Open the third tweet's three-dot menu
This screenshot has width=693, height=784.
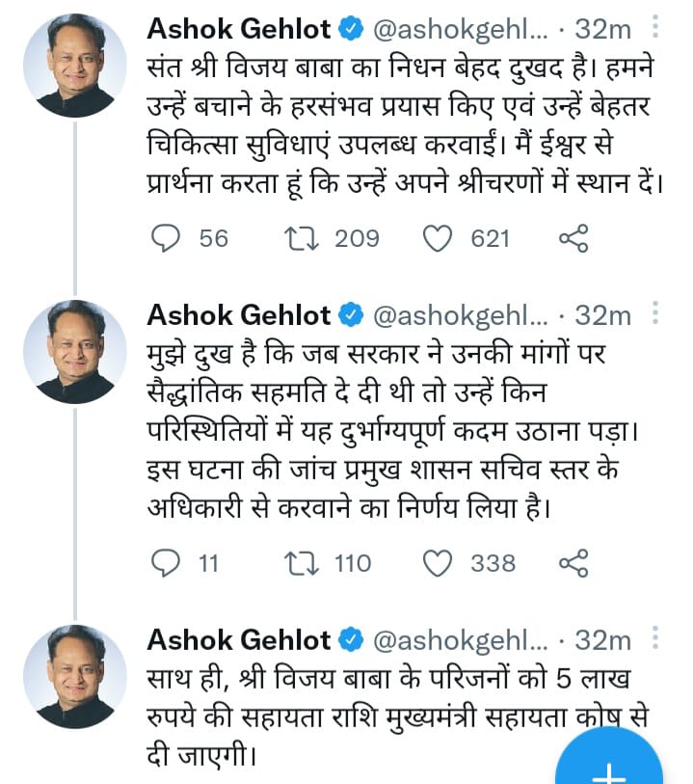pyautogui.click(x=655, y=639)
